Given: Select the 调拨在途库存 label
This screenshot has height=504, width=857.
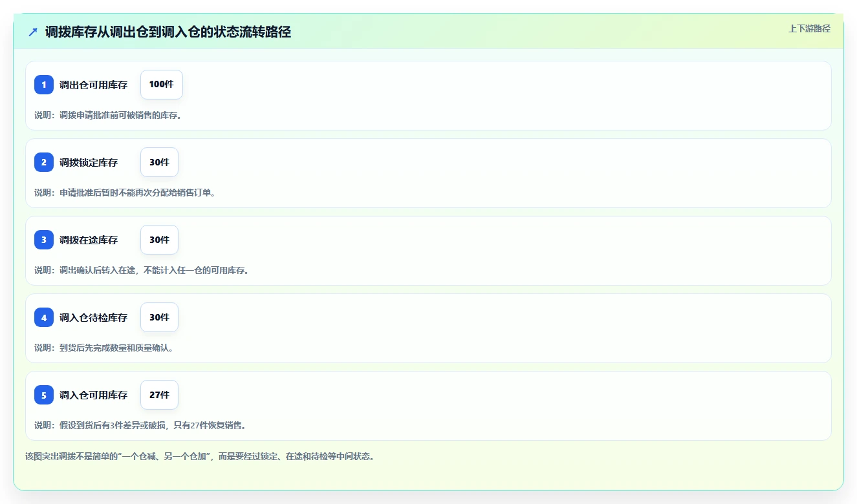Looking at the screenshot, I should [89, 240].
